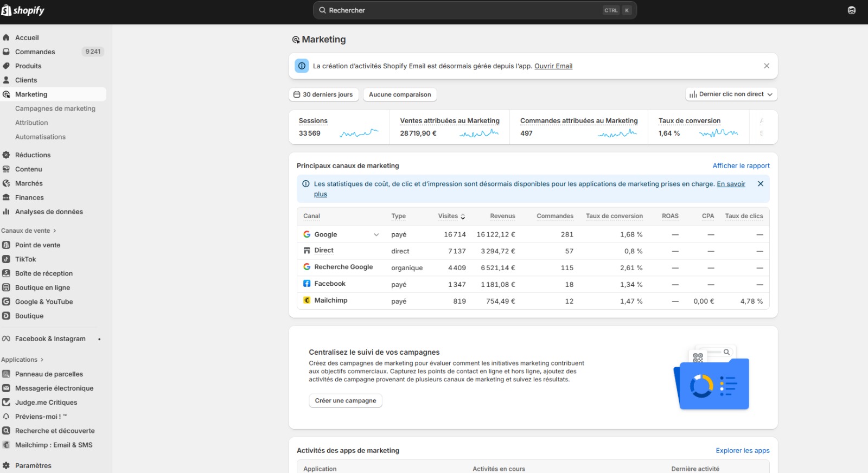The width and height of the screenshot is (868, 473).
Task: Click the Explorer les apps link
Action: pos(743,451)
